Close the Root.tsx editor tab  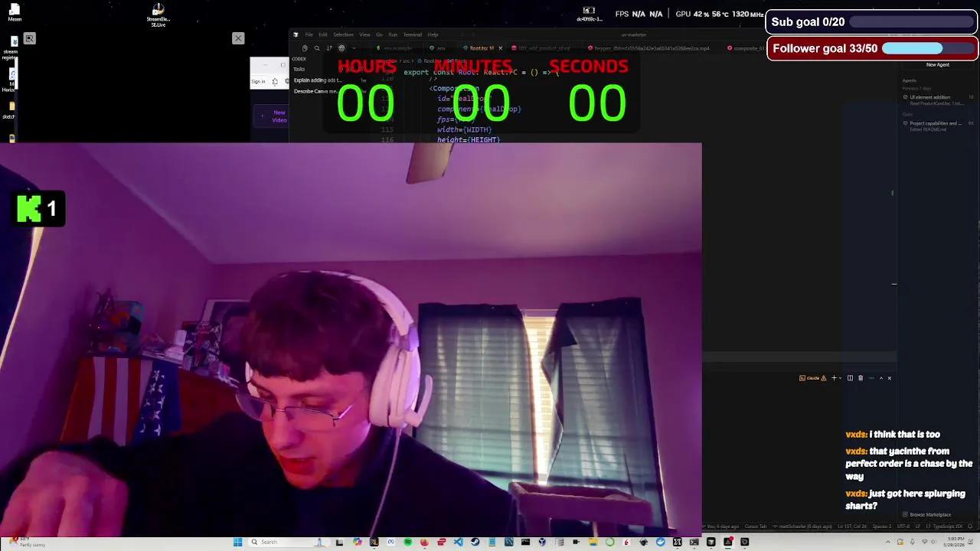(501, 48)
